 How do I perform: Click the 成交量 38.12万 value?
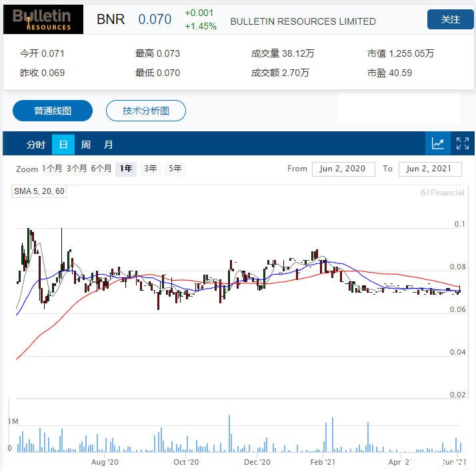(283, 54)
